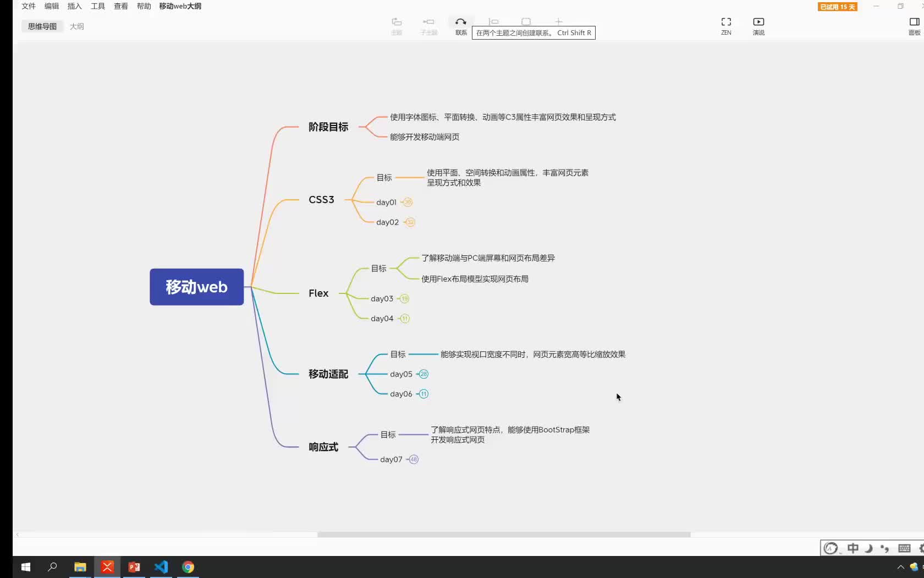Open the 帮助 menu

click(x=144, y=6)
